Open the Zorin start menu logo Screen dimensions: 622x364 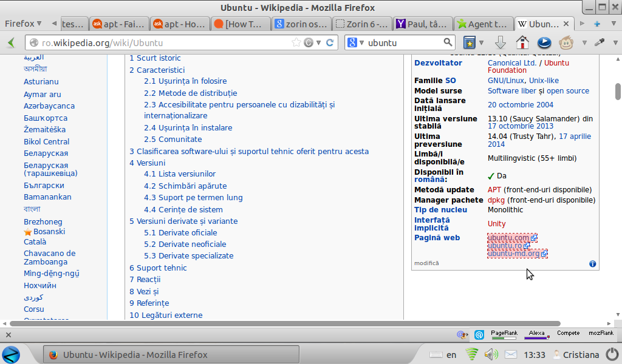pyautogui.click(x=11, y=354)
